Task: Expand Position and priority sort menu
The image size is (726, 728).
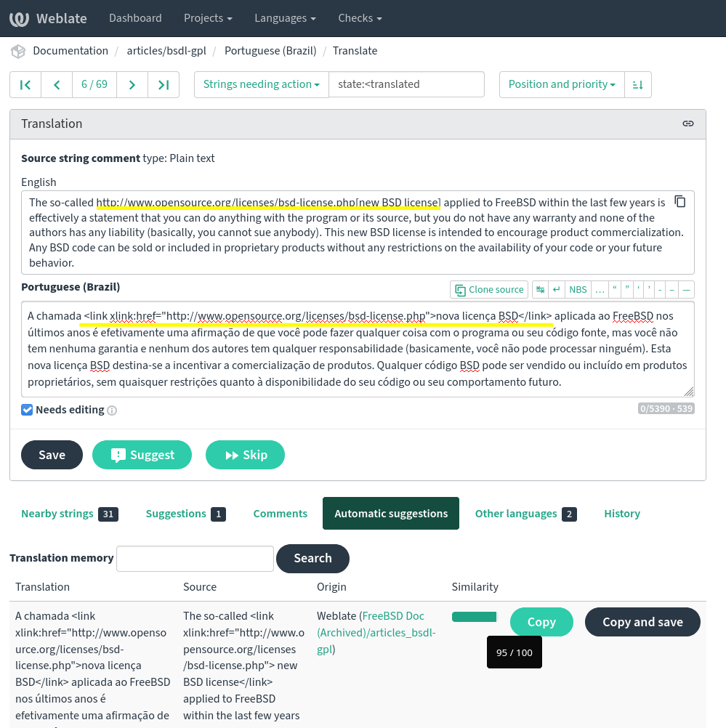Action: 561,84
